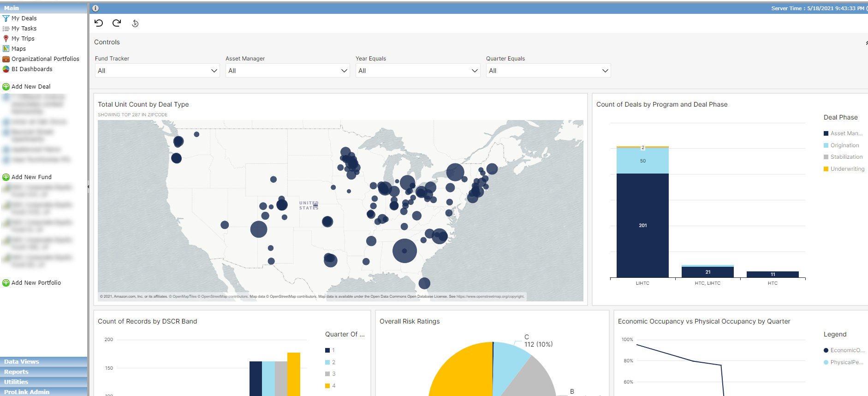Click the Total Unit Count by Deal Type title

click(143, 104)
